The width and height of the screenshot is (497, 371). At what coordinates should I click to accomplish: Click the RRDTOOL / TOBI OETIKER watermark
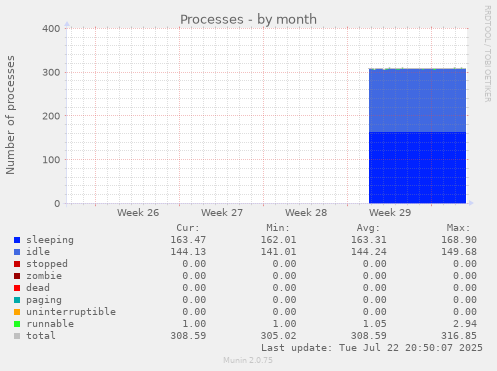click(487, 54)
